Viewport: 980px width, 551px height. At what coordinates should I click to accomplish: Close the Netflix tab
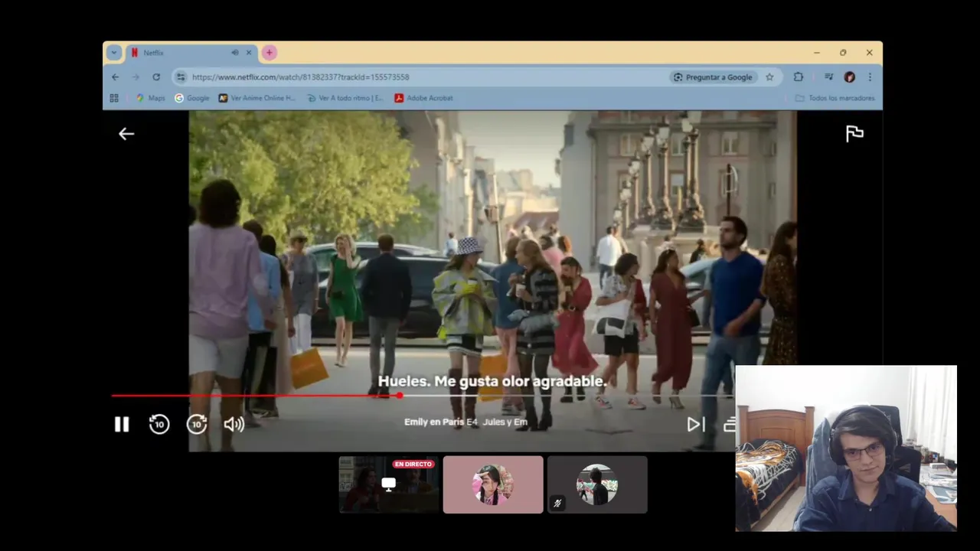(x=248, y=53)
